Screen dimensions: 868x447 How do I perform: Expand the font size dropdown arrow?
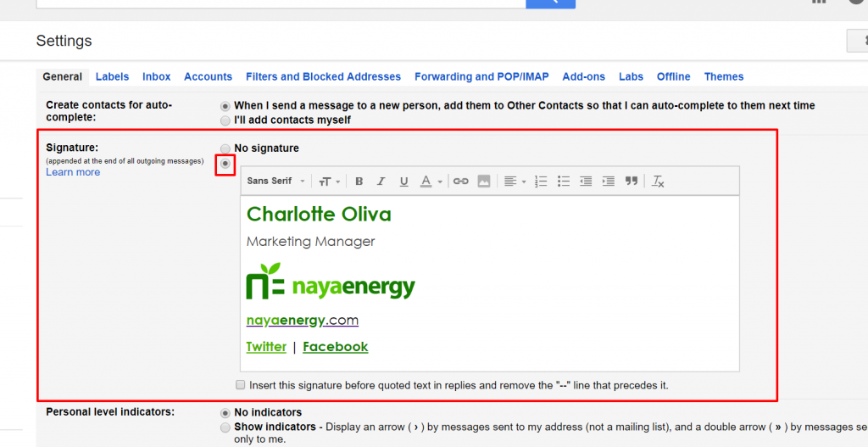(x=337, y=182)
